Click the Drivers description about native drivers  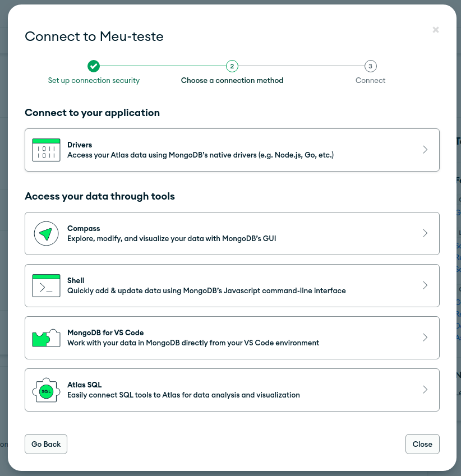(x=200, y=155)
